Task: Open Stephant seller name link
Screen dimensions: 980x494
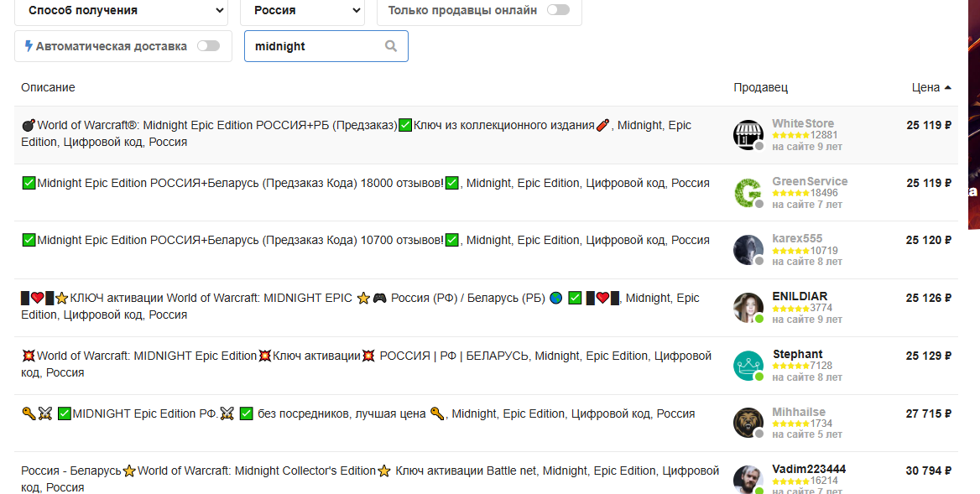Action: 797,354
